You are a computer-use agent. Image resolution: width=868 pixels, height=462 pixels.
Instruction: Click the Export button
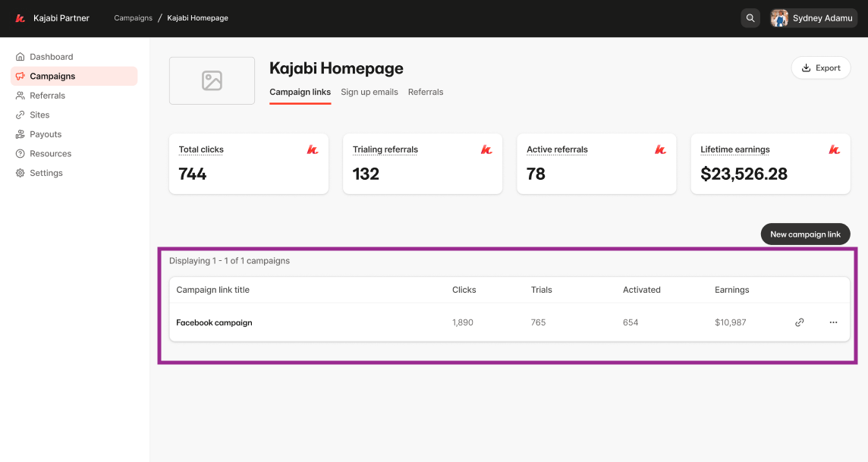821,68
